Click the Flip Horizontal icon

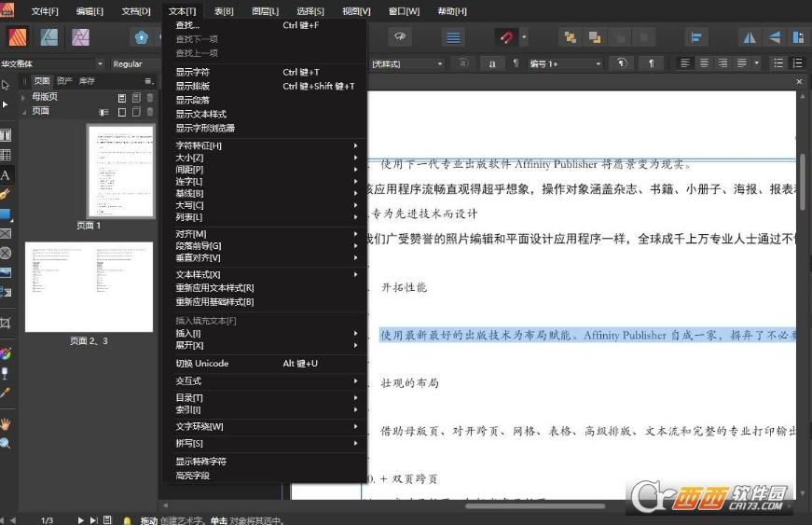[x=750, y=37]
